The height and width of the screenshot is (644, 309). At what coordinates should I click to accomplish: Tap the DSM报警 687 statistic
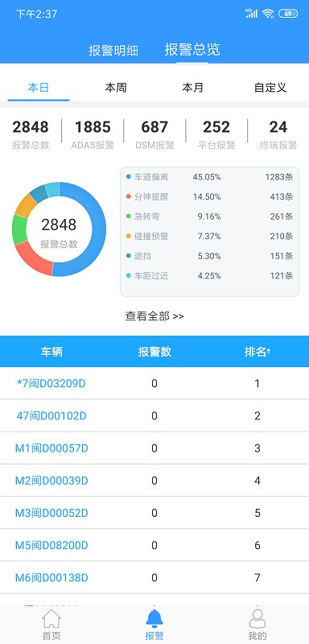tap(154, 134)
